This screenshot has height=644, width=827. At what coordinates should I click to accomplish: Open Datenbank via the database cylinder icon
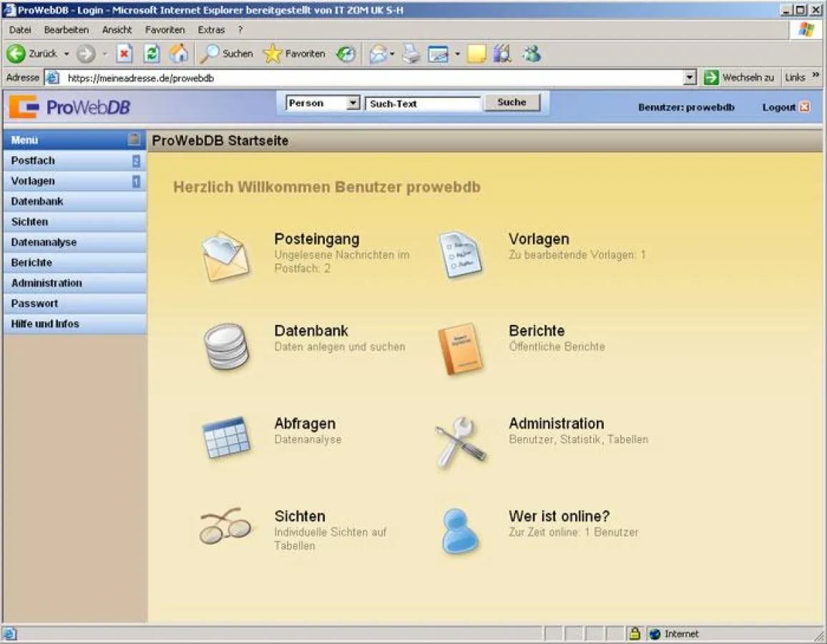[x=225, y=346]
